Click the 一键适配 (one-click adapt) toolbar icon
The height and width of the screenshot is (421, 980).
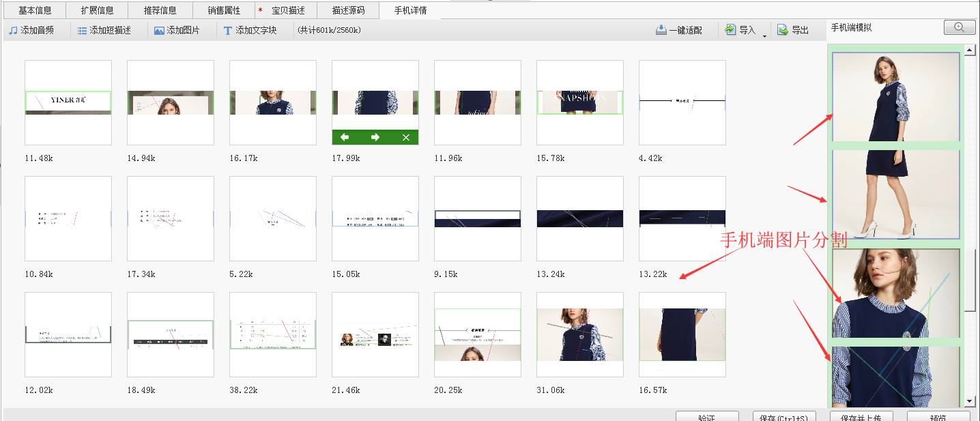pos(661,30)
